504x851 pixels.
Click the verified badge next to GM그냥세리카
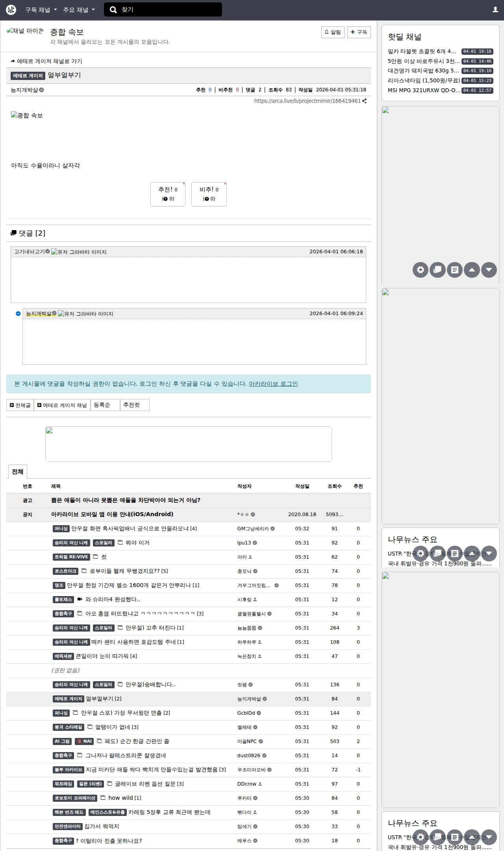273,529
